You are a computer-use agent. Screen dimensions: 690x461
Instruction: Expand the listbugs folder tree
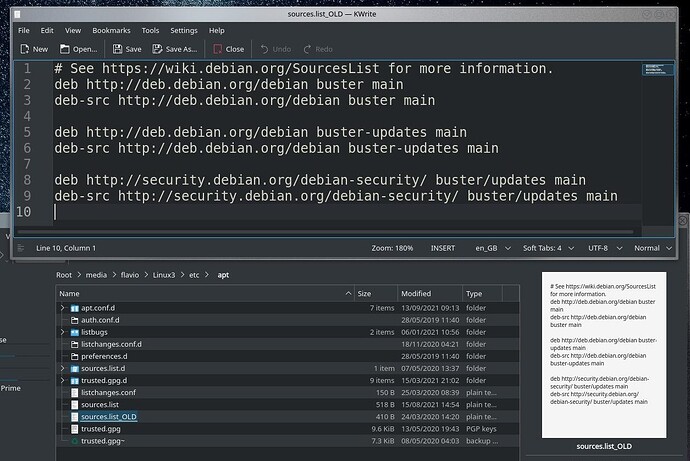[63, 332]
